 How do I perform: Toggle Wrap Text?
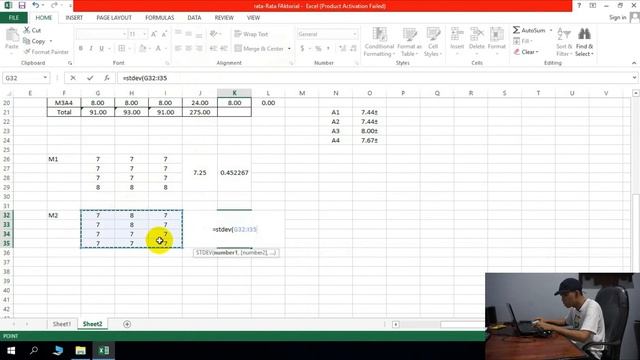251,34
